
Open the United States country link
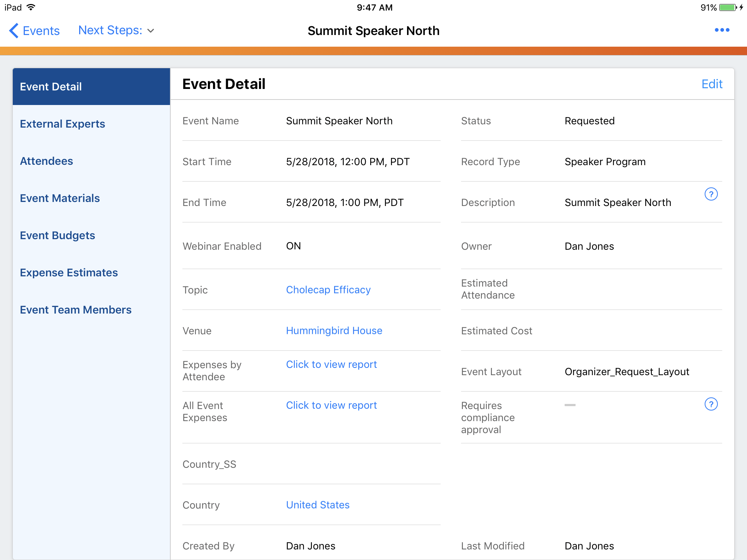click(x=317, y=505)
